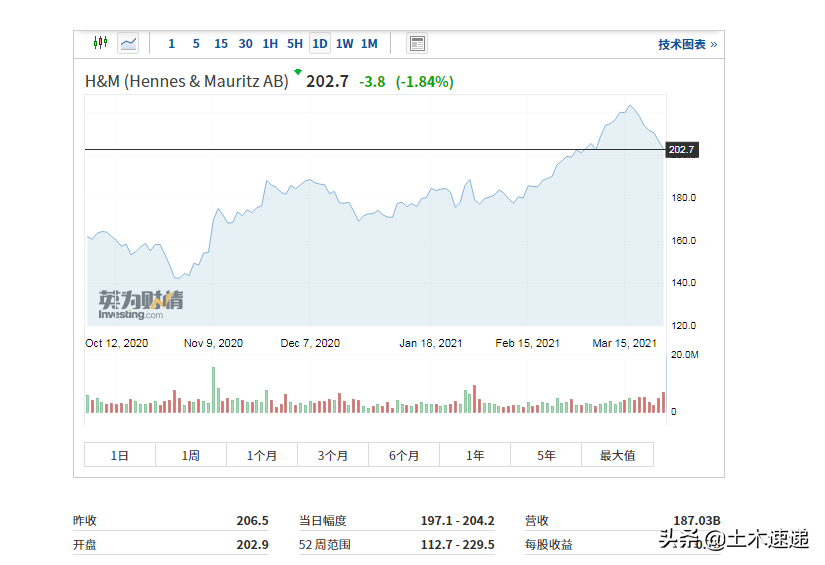Click the news overlay icon in toolbar
The height and width of the screenshot is (565, 825).
(x=417, y=43)
